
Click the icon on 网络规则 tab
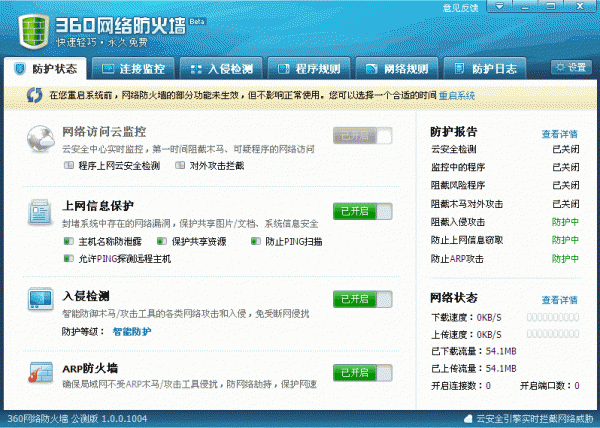[x=372, y=69]
